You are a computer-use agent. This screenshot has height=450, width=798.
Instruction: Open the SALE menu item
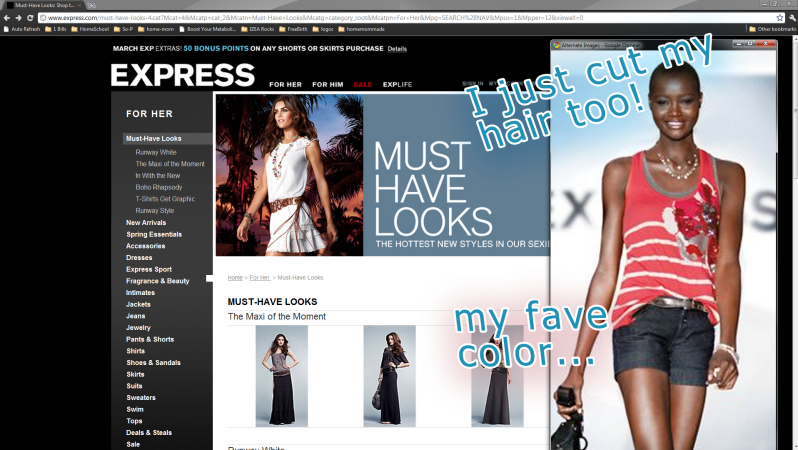point(363,85)
